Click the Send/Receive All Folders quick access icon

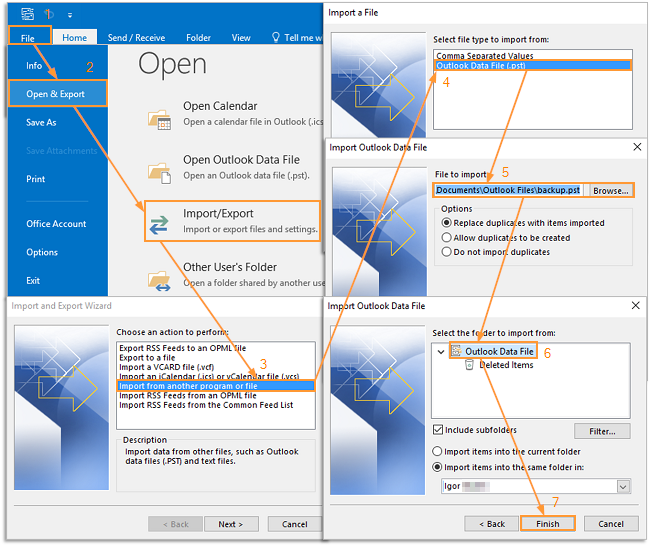pyautogui.click(x=28, y=14)
